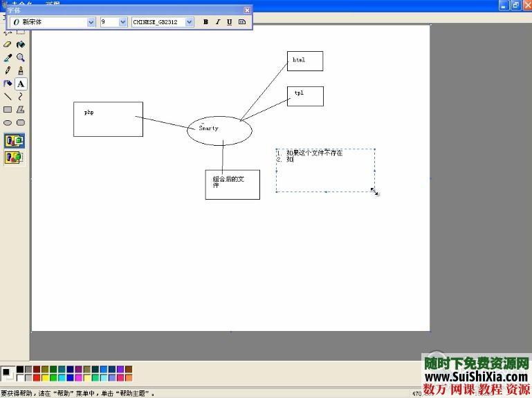Toggle Bold text formatting
The image size is (532, 398).
click(x=205, y=22)
